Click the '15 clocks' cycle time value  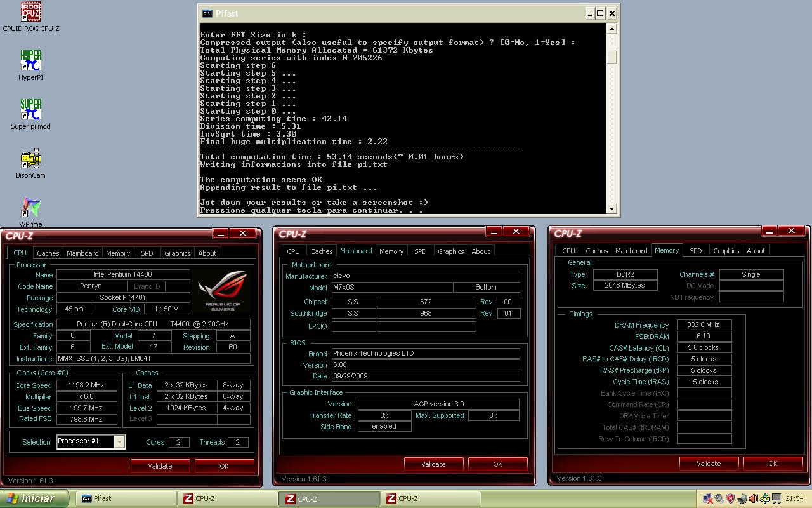704,382
